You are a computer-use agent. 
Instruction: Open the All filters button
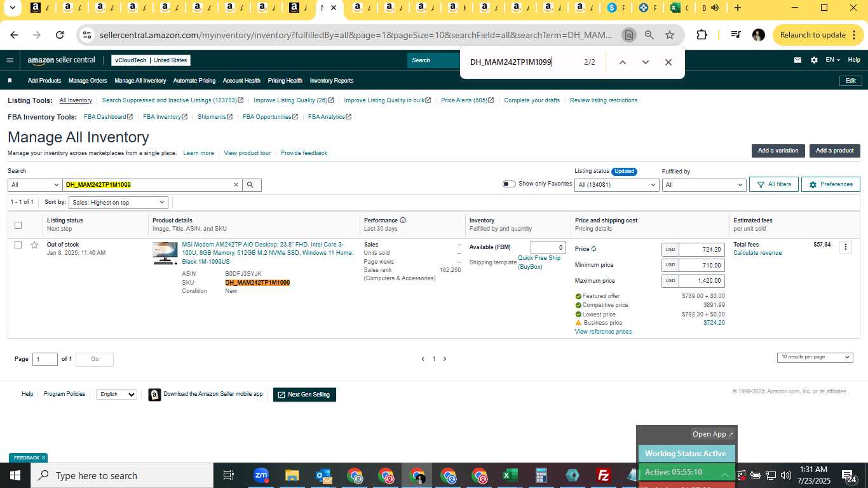(x=774, y=184)
